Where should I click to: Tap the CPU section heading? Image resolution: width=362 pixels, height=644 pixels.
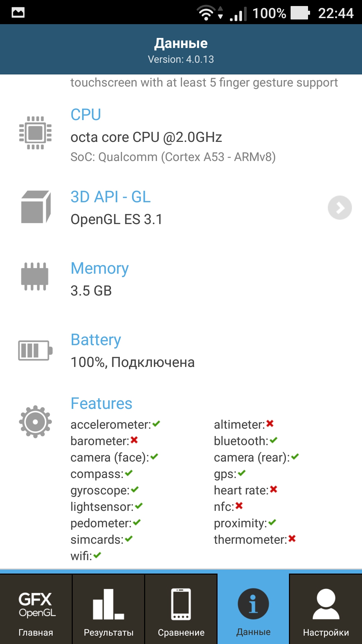pyautogui.click(x=86, y=115)
